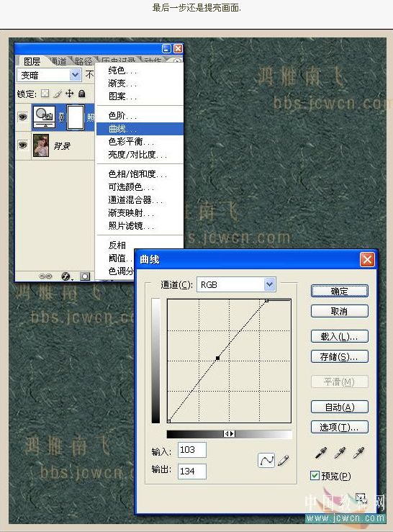The height and width of the screenshot is (532, 393).
Task: Select the black point eyedropper in Curves
Action: pos(321,453)
